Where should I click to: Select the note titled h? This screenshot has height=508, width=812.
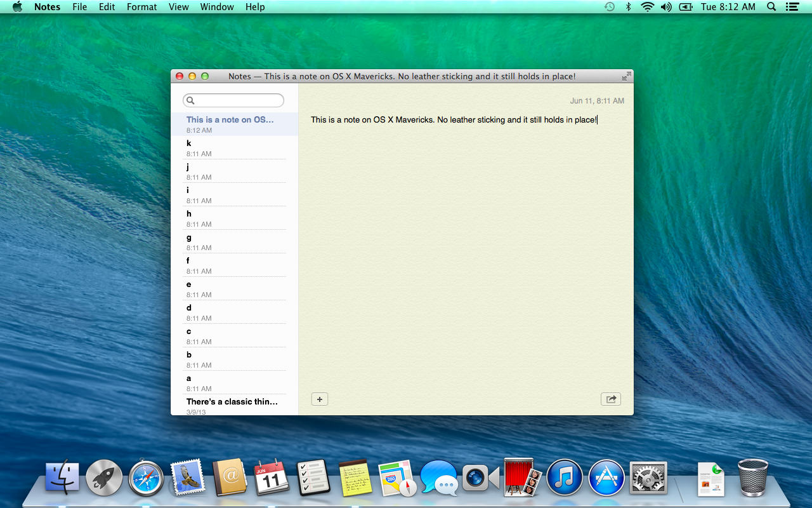click(235, 218)
